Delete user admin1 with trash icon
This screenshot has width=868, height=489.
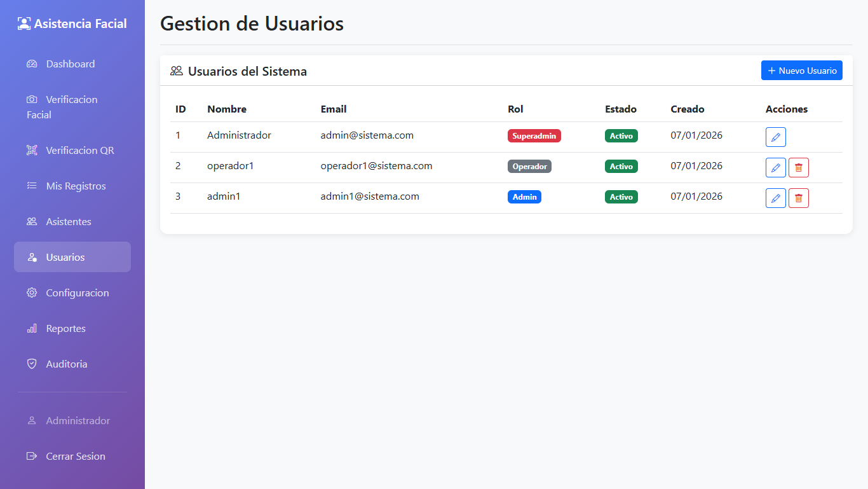798,198
